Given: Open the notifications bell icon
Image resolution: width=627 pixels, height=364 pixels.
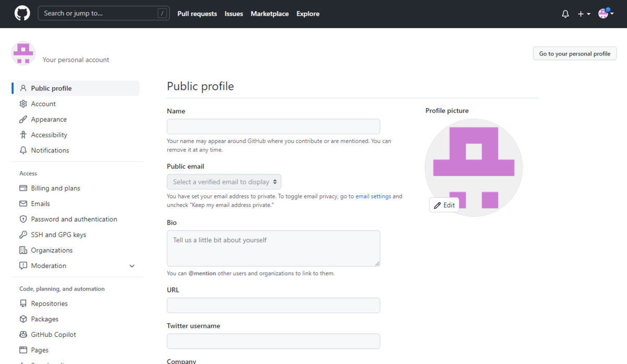Looking at the screenshot, I should pos(565,14).
